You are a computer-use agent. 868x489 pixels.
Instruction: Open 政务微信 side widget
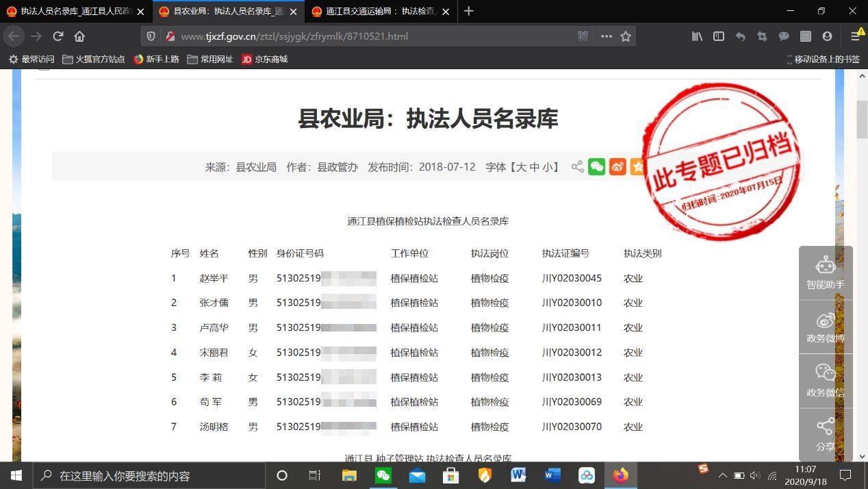coord(826,381)
